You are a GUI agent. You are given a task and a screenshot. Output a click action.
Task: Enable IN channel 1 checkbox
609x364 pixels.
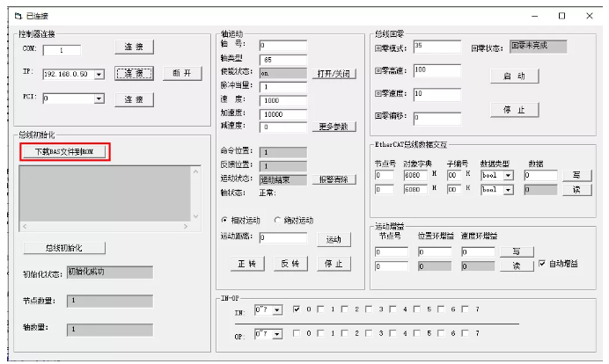pos(321,309)
